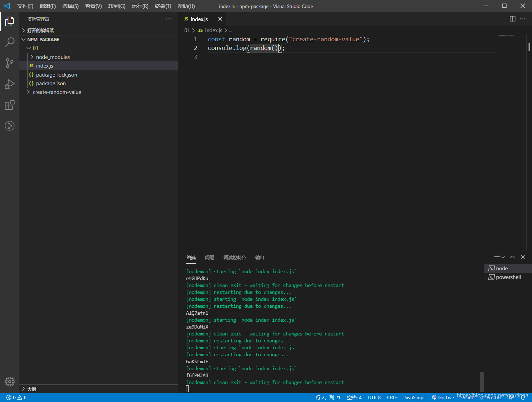Click 01 breadcrumb segment
Screen dimensions: 532x402
(187, 30)
